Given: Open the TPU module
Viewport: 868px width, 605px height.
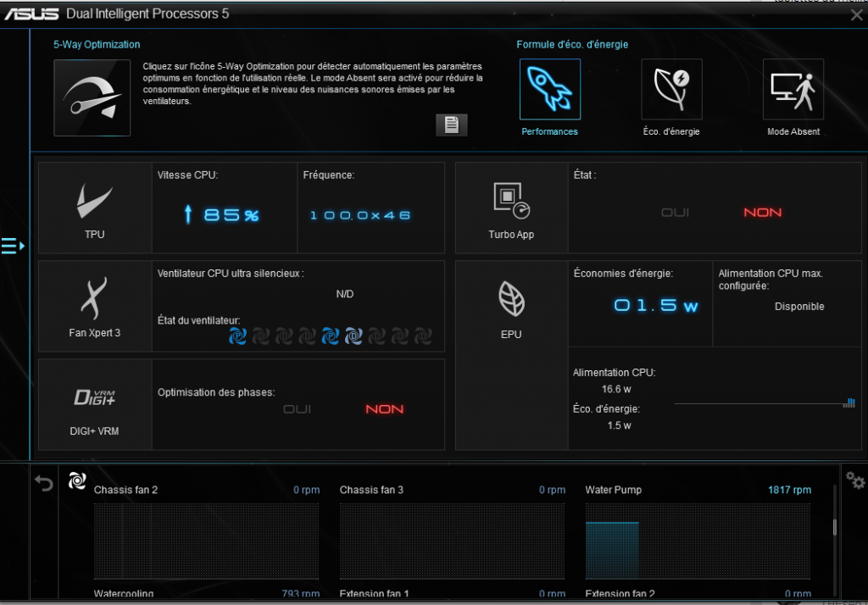Looking at the screenshot, I should 95,208.
